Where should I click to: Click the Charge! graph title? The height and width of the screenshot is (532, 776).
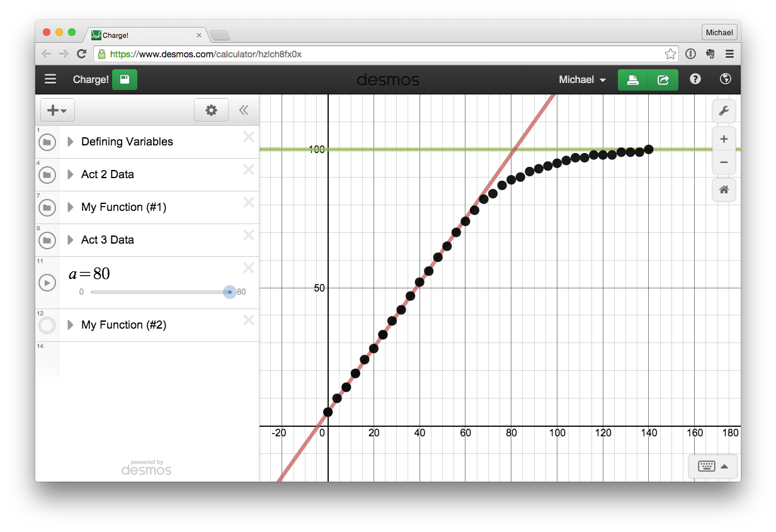[91, 80]
